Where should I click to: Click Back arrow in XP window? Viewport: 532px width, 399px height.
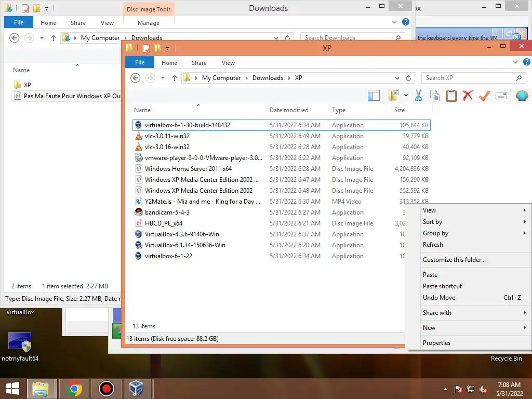[136, 78]
